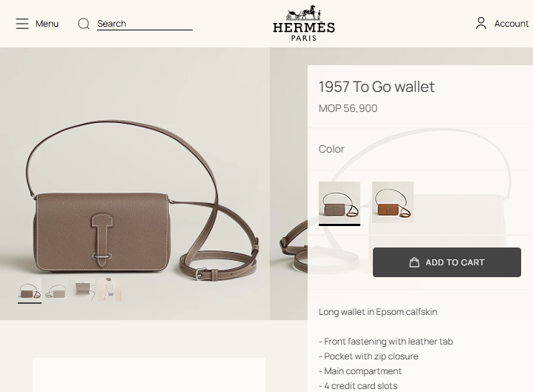
Task: Click the Account person icon
Action: coord(481,24)
